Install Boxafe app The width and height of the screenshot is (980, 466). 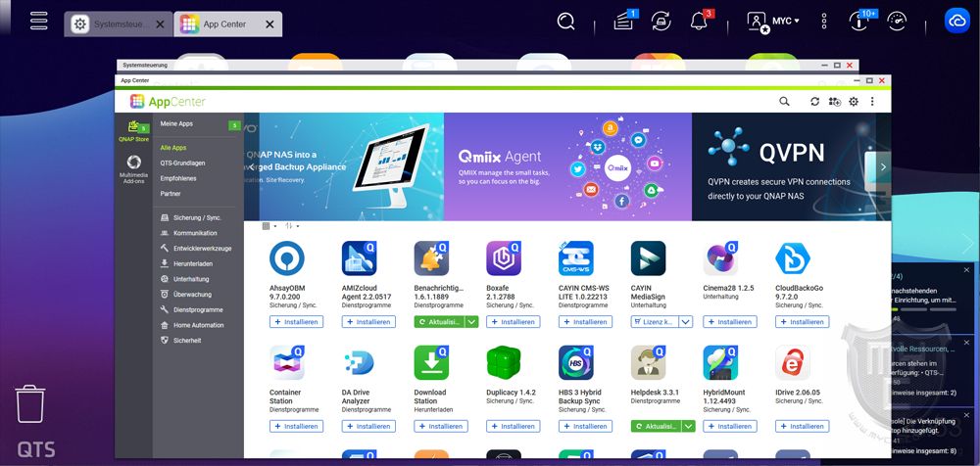pos(514,322)
